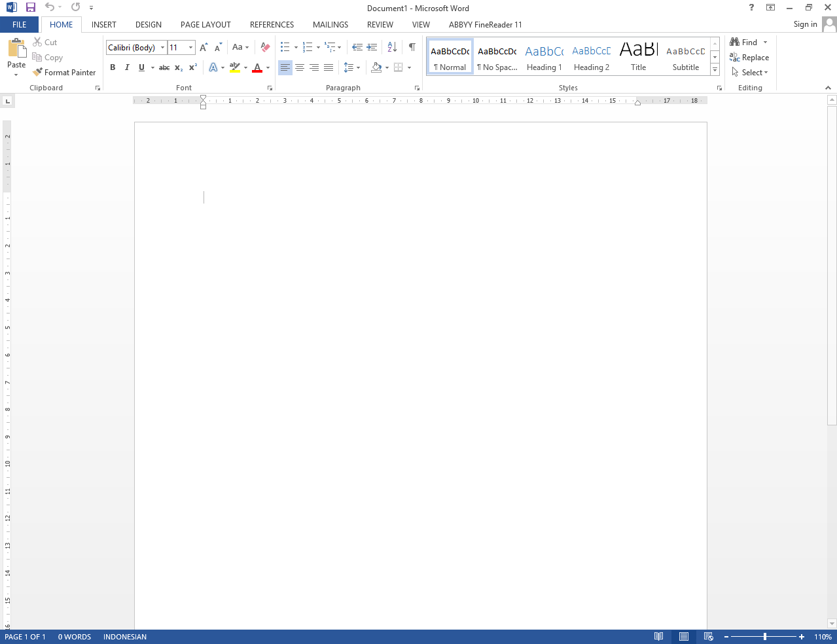Toggle justify alignment
This screenshot has height=644, width=837.
[329, 67]
